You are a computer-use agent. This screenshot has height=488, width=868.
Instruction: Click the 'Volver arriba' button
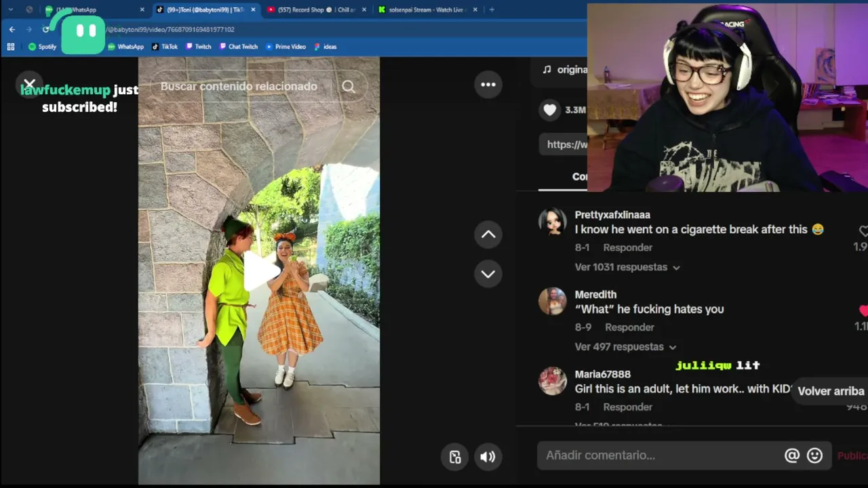point(831,391)
